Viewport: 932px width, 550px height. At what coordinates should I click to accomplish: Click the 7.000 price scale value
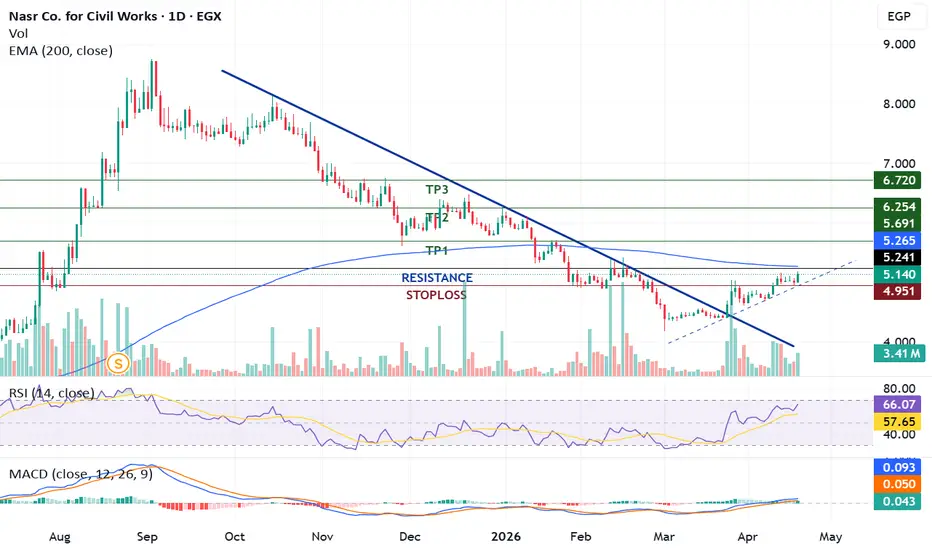(899, 163)
